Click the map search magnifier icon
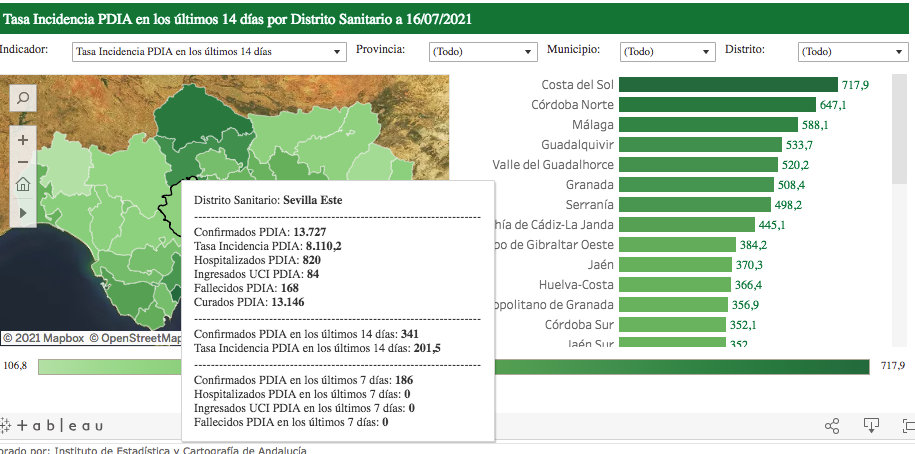The width and height of the screenshot is (915, 454). point(23,97)
